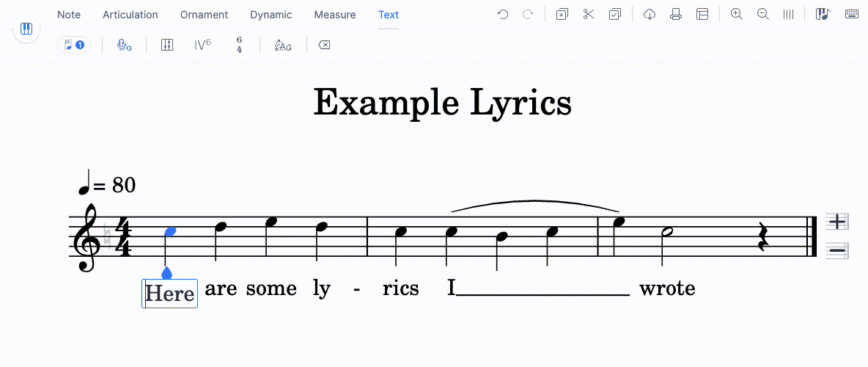Click the zoom out magnifier

click(762, 15)
